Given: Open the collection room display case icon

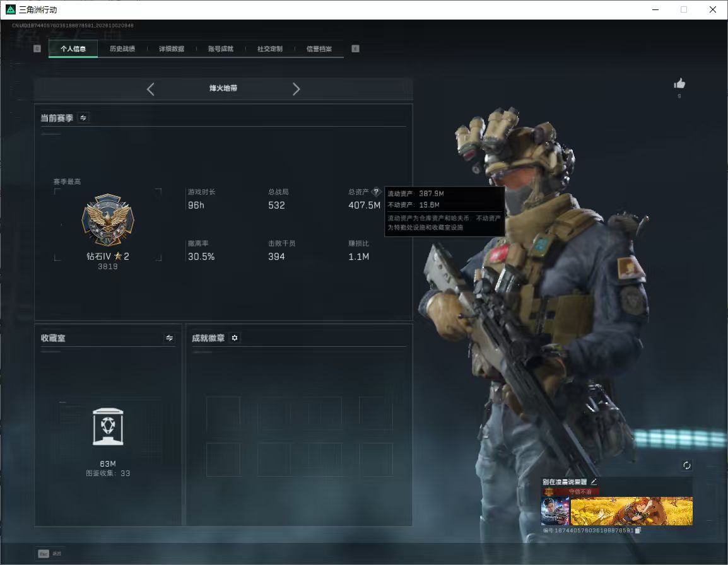Looking at the screenshot, I should 108,427.
